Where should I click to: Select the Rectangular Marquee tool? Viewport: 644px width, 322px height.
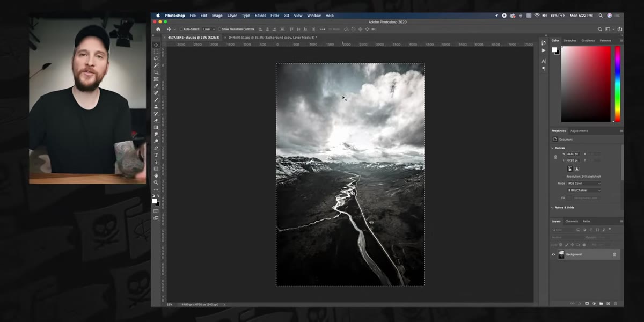coord(156,52)
